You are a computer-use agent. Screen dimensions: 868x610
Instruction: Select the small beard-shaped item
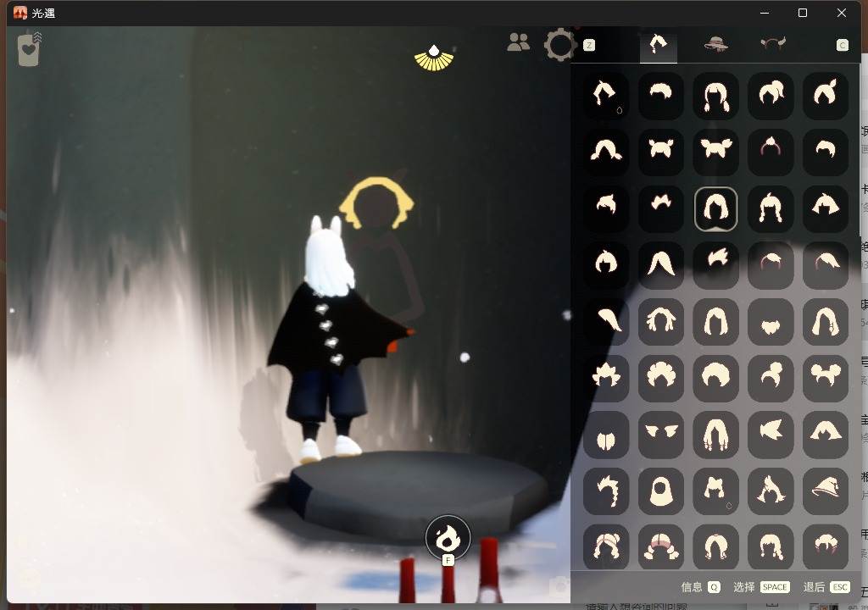pyautogui.click(x=771, y=322)
